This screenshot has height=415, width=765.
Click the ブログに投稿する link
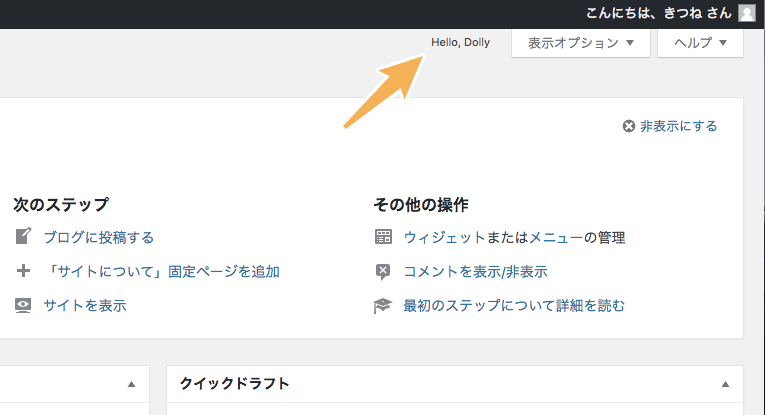[99, 237]
